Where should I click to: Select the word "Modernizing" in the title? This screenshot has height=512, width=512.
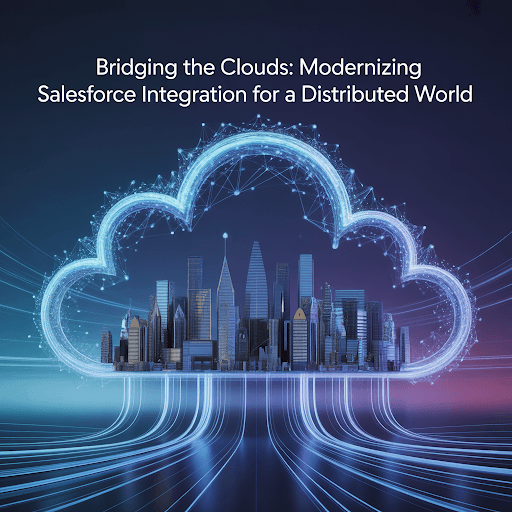tap(360, 68)
